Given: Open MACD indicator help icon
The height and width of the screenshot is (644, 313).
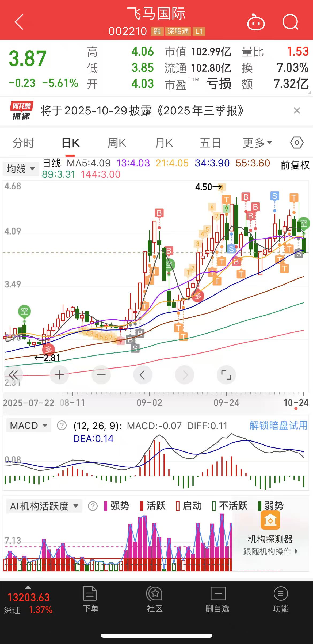Looking at the screenshot, I should [x=62, y=425].
